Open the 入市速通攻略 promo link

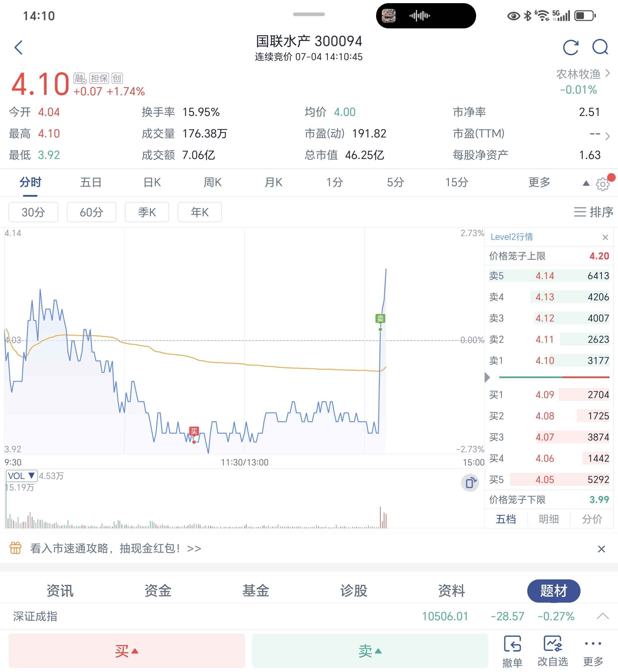coord(116,548)
